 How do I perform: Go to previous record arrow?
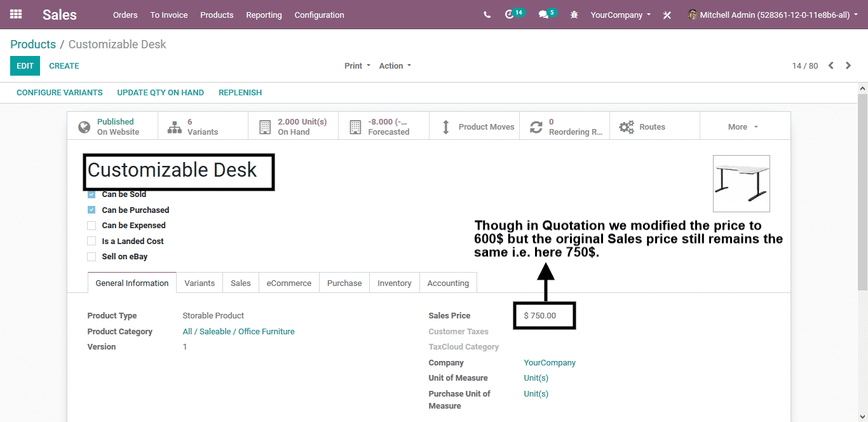tap(831, 65)
